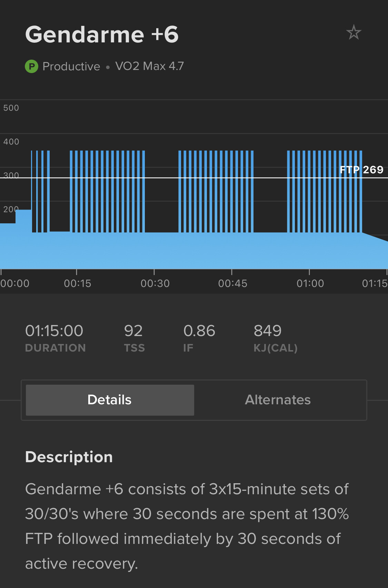
Task: Tap the Productive difficulty label
Action: pyautogui.click(x=71, y=66)
